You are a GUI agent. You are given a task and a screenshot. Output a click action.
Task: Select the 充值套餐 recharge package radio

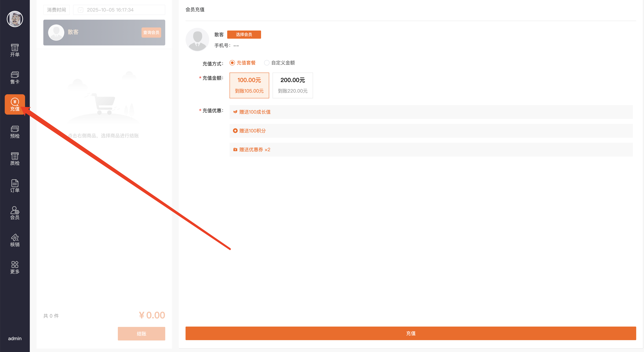[x=232, y=63]
